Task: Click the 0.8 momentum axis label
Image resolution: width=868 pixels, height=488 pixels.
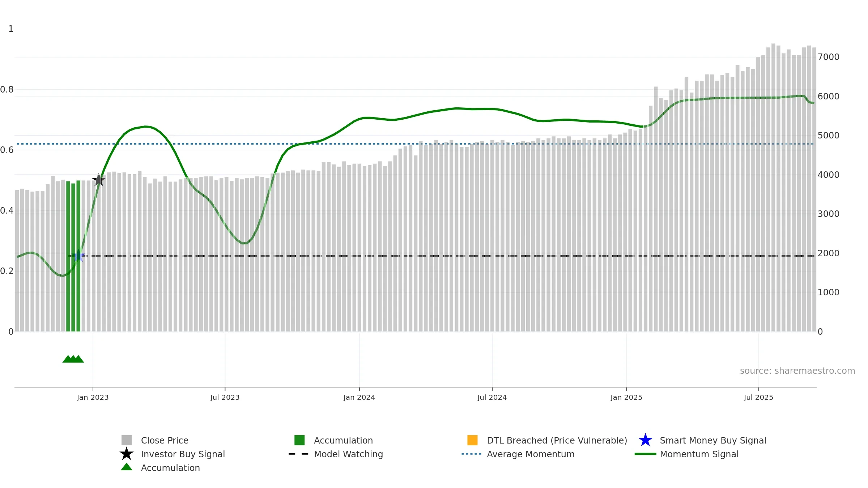Action: pos(7,90)
